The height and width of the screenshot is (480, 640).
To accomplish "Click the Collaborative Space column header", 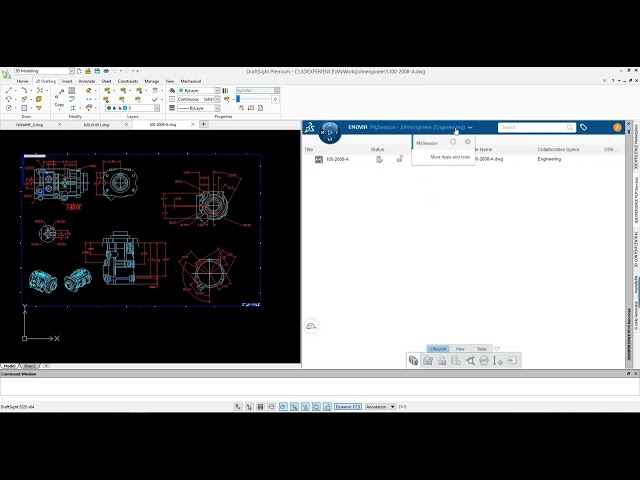I will (558, 149).
